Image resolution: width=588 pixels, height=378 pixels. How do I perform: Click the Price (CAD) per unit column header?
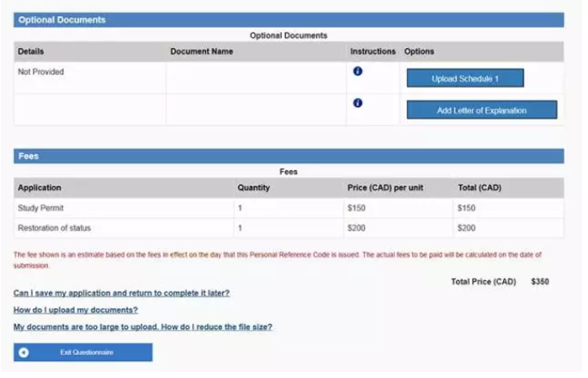click(385, 187)
